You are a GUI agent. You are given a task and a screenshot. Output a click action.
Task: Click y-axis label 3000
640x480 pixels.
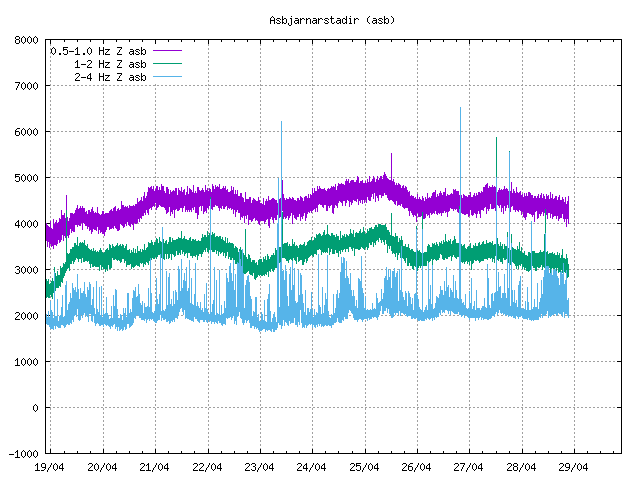pos(26,270)
